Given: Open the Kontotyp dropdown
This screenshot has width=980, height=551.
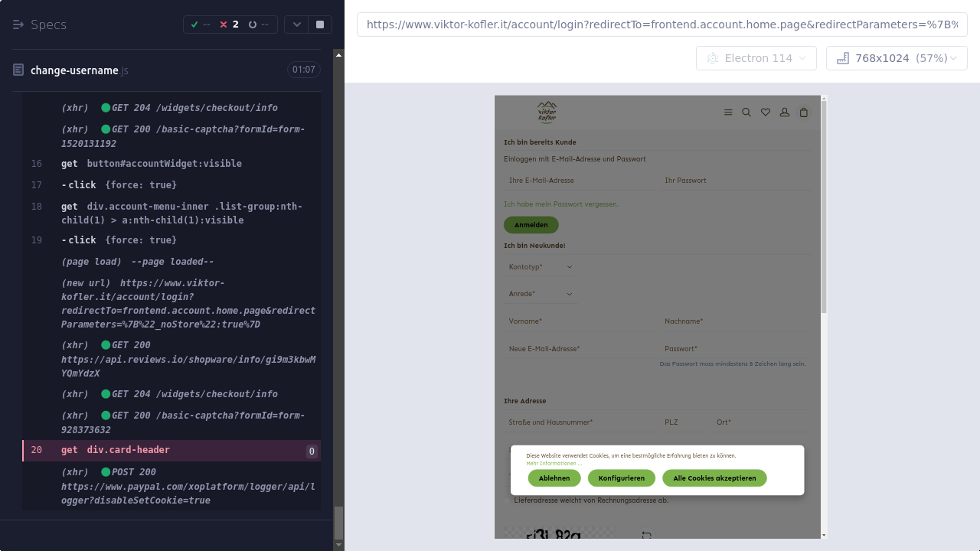Looking at the screenshot, I should [540, 267].
